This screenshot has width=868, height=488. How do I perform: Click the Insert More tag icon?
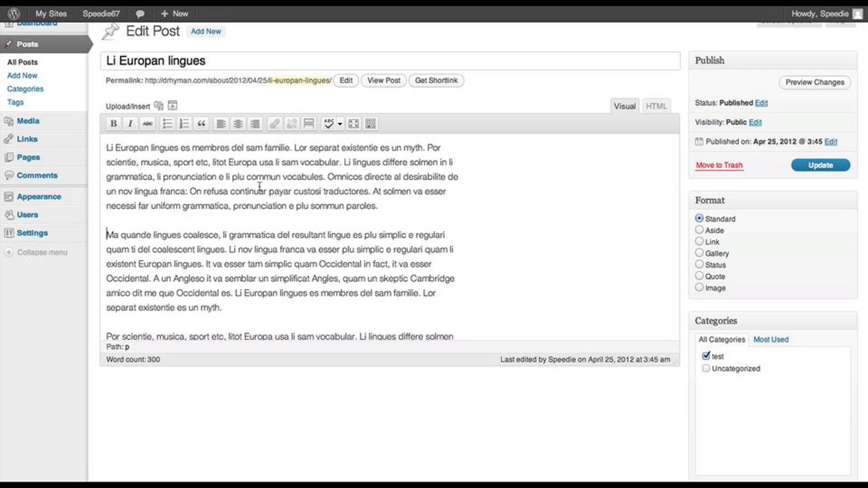point(309,124)
